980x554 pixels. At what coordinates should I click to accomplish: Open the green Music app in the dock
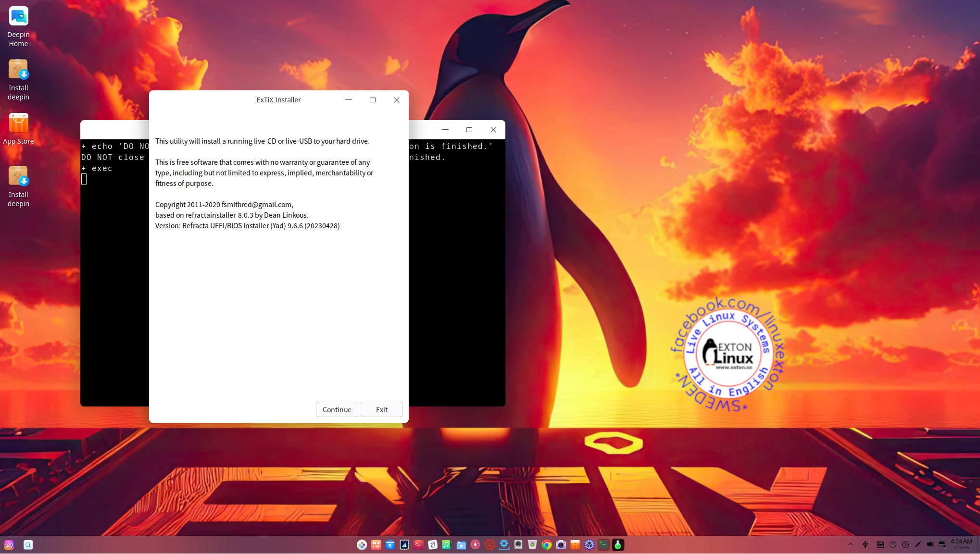coord(447,545)
